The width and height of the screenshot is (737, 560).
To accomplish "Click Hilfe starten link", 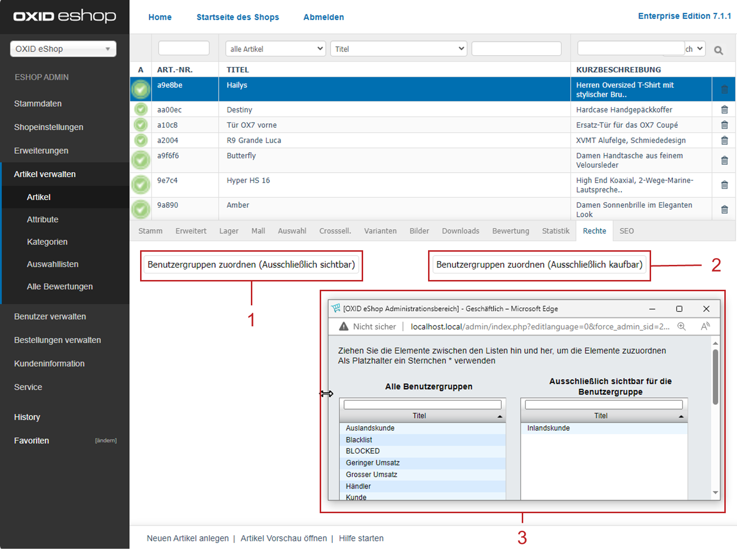I will (361, 538).
